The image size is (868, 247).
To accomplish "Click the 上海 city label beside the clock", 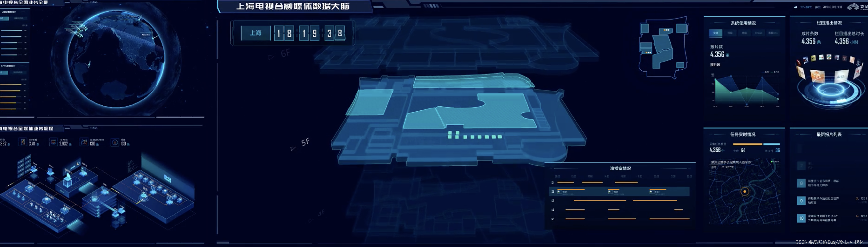I will click(x=256, y=33).
